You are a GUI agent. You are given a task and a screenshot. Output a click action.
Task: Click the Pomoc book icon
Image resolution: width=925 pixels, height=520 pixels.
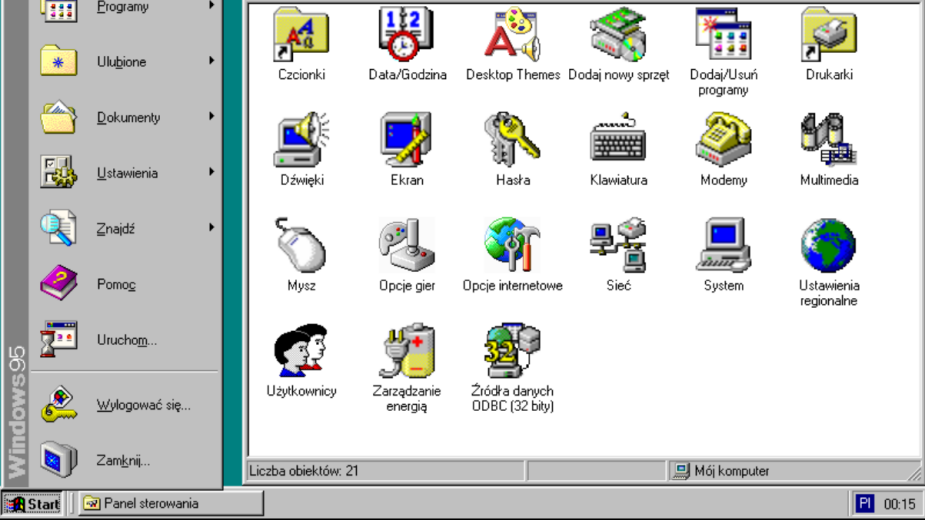point(58,283)
